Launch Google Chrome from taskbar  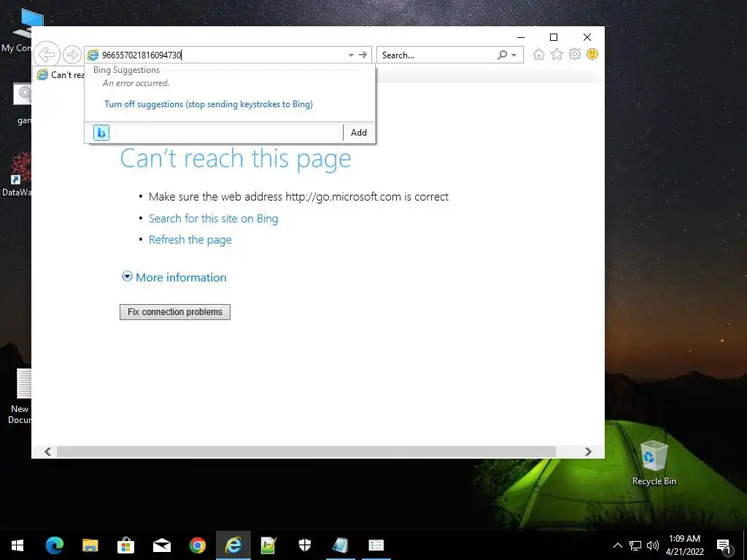pyautogui.click(x=198, y=545)
